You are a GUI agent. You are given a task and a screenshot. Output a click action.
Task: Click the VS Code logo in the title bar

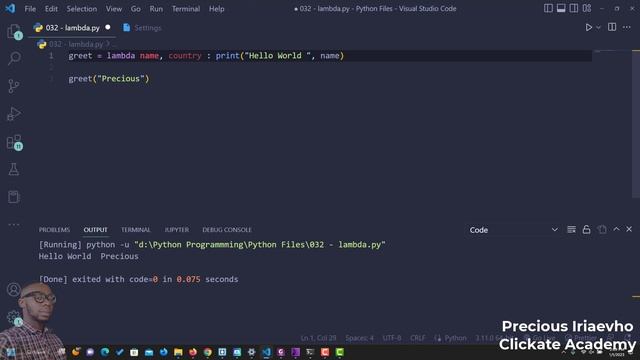[x=10, y=8]
